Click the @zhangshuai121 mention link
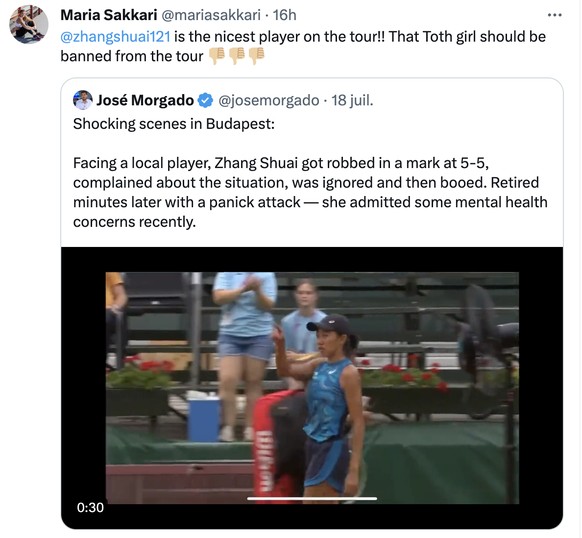 click(115, 37)
